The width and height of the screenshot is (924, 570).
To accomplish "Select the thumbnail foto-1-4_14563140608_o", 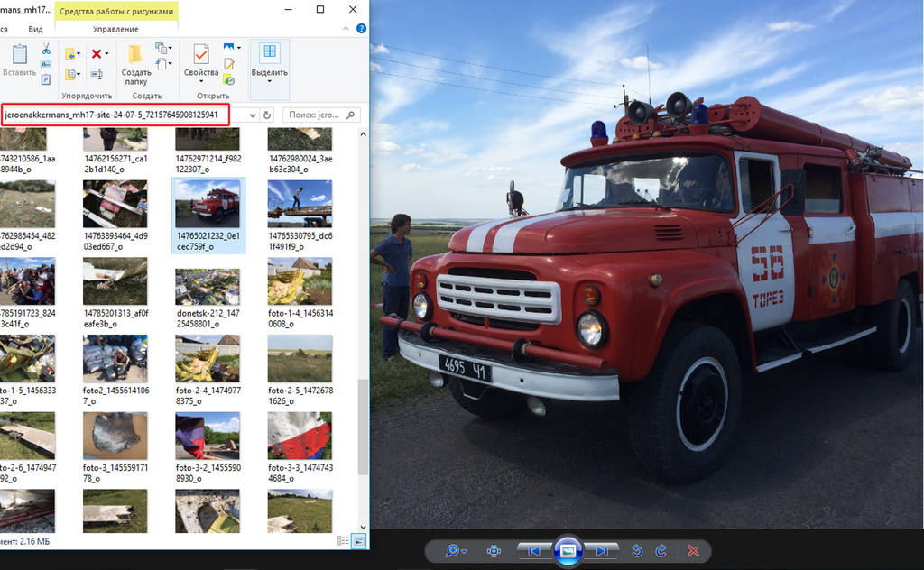I will point(300,292).
